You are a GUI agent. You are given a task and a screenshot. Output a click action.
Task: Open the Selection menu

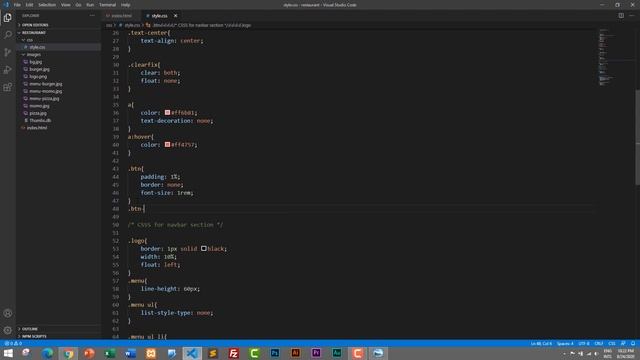point(47,5)
